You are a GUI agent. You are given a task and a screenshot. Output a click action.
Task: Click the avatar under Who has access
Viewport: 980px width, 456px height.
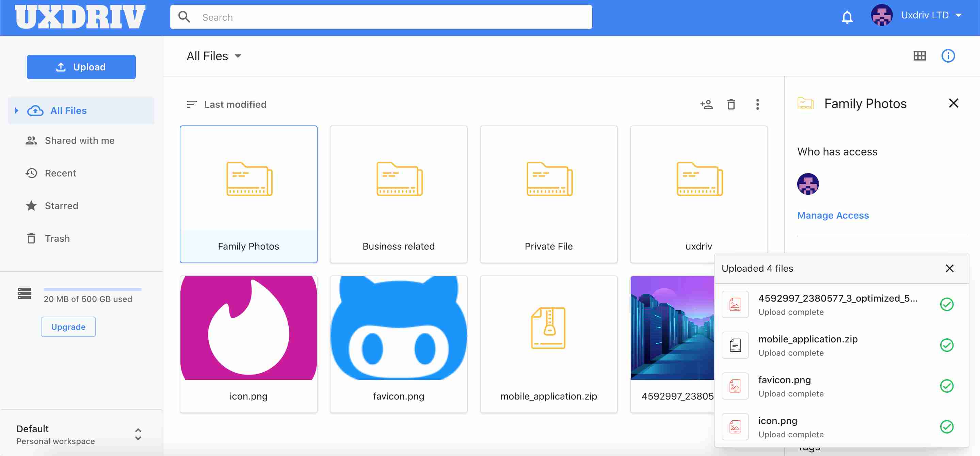808,184
